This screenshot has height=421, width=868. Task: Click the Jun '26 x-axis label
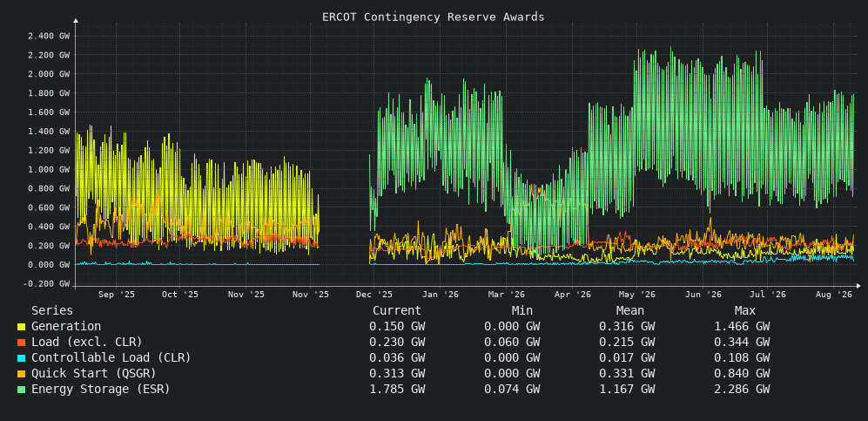[x=703, y=295]
